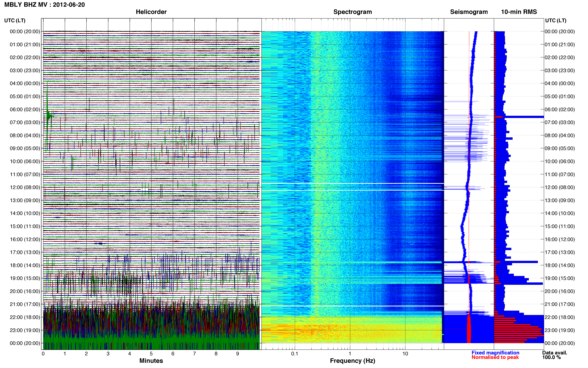This screenshot has width=588, height=368.
Task: Click the left '18:00 (14:00)' time label
Action: coord(25,265)
